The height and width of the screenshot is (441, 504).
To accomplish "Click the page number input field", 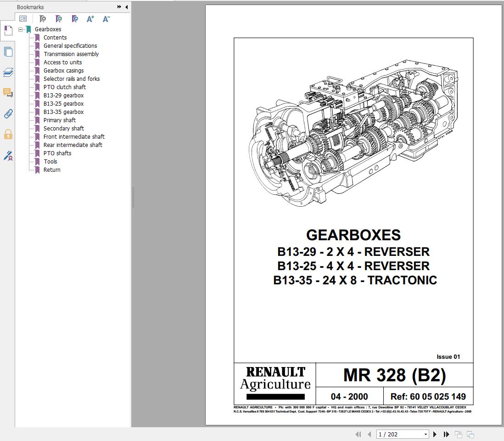I will pos(398,434).
